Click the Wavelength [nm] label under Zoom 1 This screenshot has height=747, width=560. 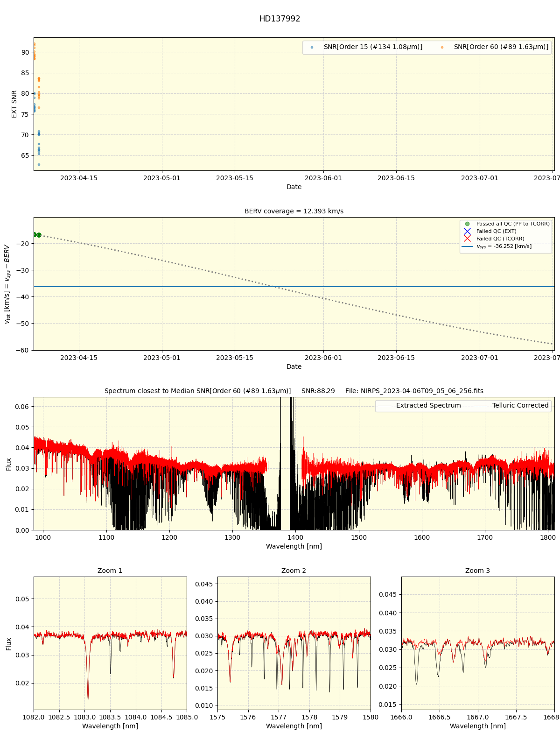tap(110, 726)
